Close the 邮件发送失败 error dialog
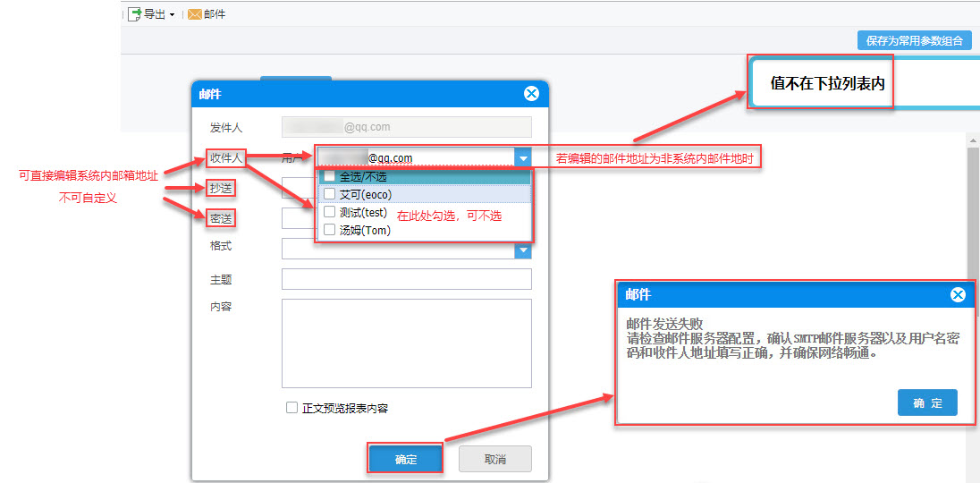The height and width of the screenshot is (483, 980). click(958, 295)
